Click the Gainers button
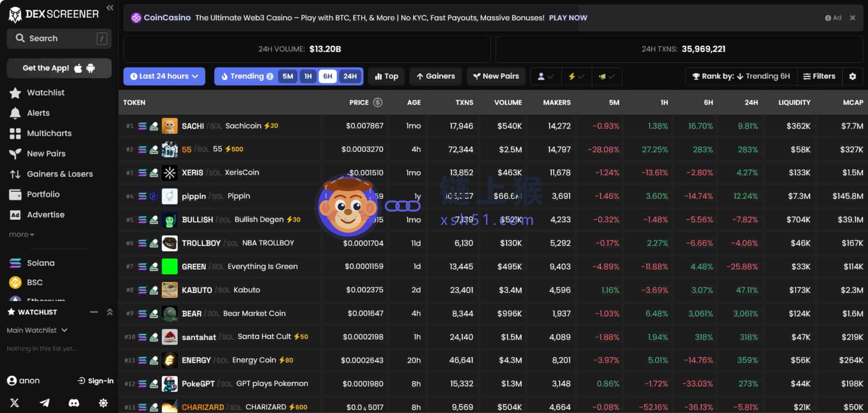This screenshot has width=868, height=413. pos(436,76)
